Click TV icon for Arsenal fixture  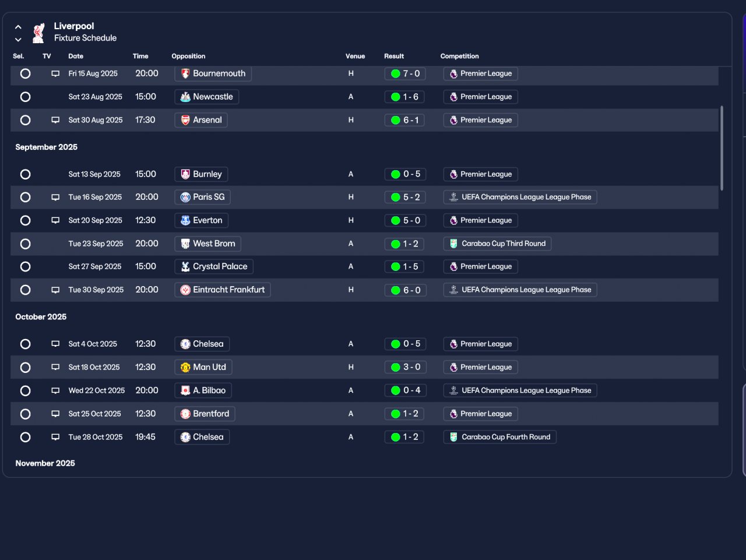point(55,120)
